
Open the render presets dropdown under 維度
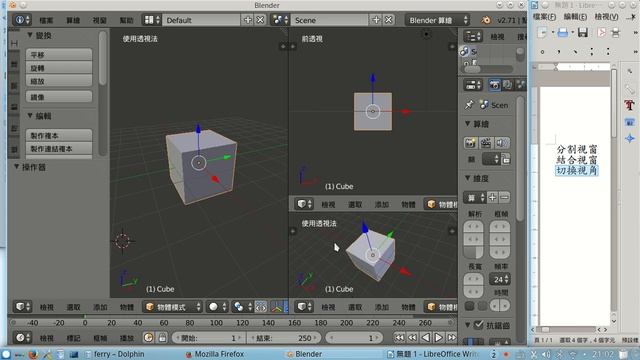[x=474, y=198]
